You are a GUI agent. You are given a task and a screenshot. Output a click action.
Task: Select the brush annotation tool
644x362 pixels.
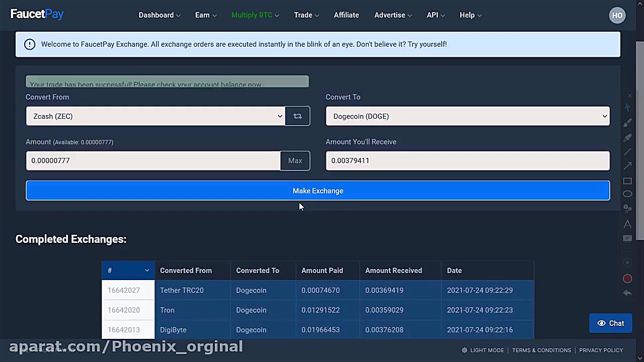coord(627,123)
